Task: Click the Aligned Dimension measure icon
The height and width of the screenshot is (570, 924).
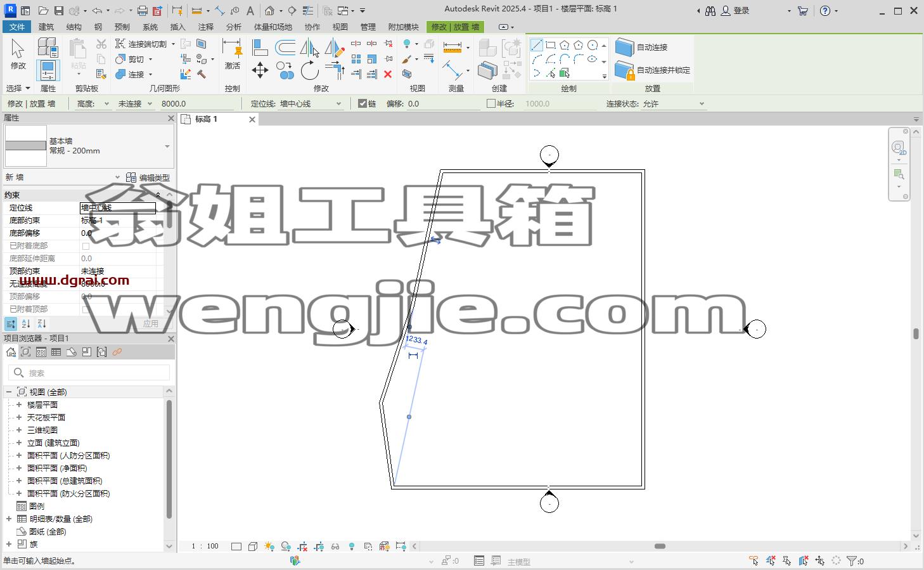Action: coord(452,47)
